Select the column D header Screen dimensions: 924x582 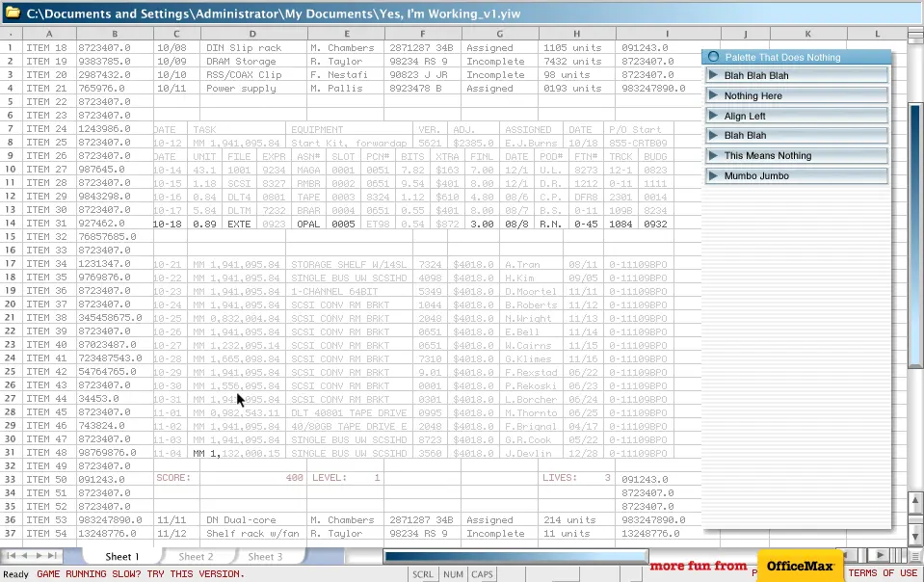(252, 34)
